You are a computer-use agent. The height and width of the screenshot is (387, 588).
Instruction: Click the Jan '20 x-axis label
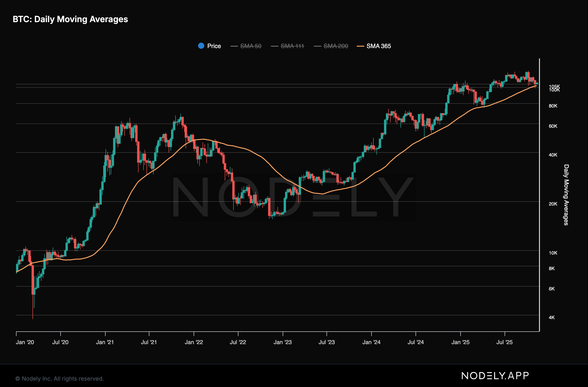click(25, 342)
